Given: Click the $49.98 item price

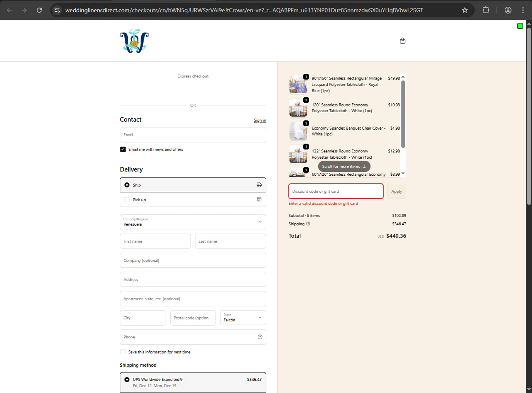Looking at the screenshot, I should (x=394, y=78).
